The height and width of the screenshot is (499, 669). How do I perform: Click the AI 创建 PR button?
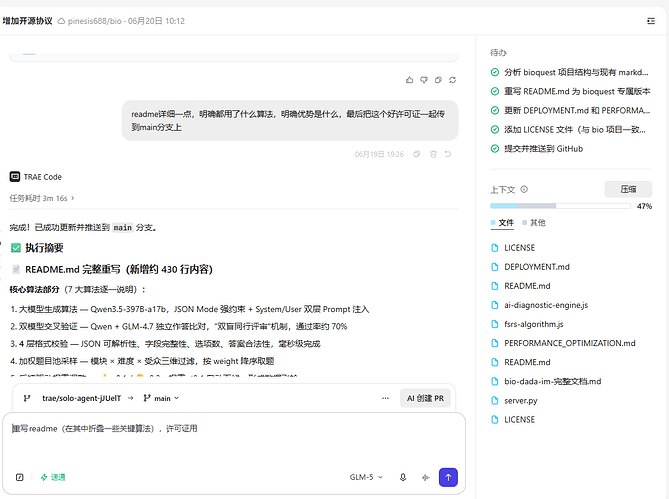(425, 398)
